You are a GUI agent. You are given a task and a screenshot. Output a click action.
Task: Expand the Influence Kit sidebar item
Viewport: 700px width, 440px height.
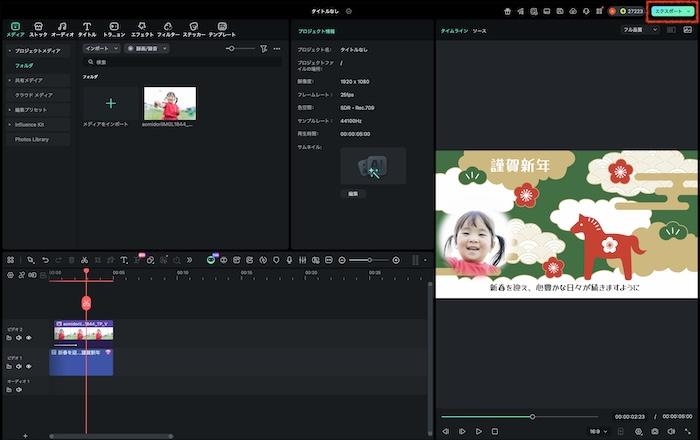pyautogui.click(x=10, y=125)
